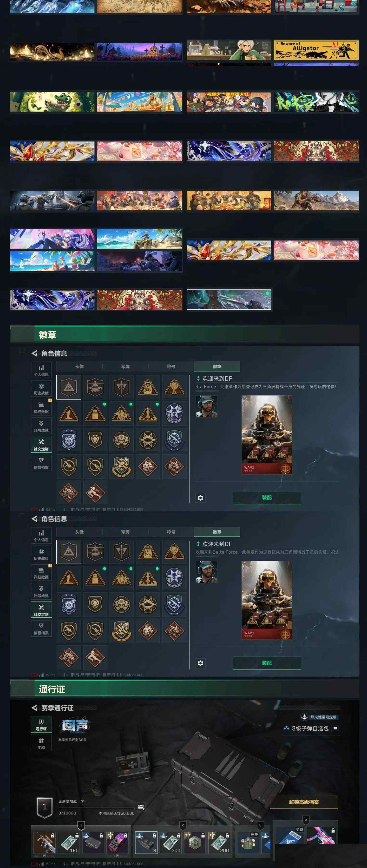Open the 奖励 gift icon in season pass
This screenshot has height=868, width=367.
pos(41,742)
